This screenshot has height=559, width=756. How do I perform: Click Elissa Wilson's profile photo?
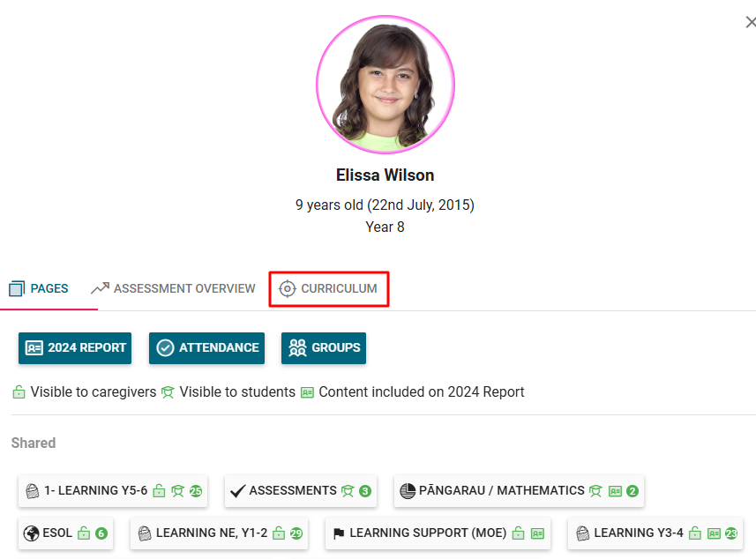385,86
